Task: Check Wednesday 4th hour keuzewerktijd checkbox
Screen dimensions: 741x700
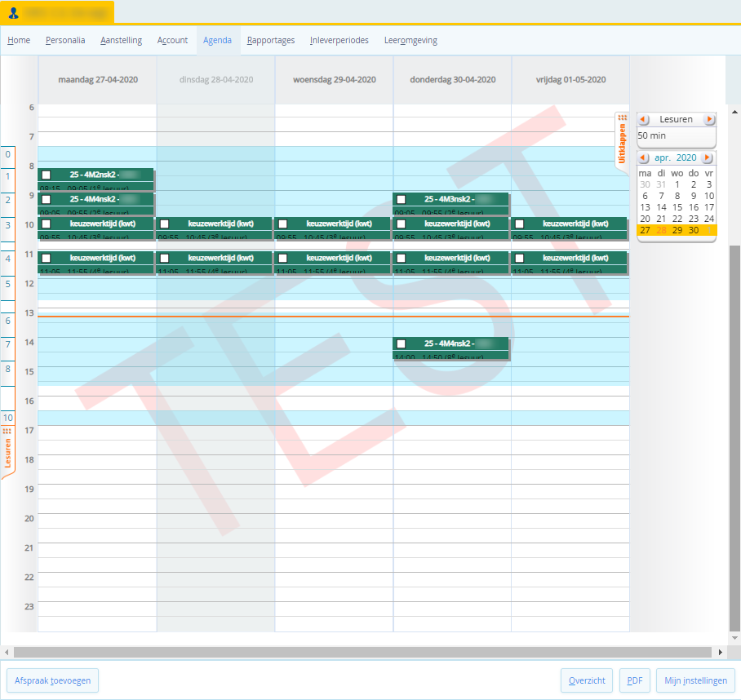Action: tap(283, 259)
